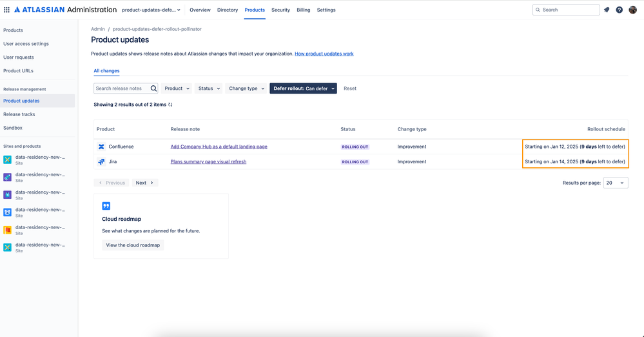
Task: Open Sandbox in sidebar
Action: [13, 128]
